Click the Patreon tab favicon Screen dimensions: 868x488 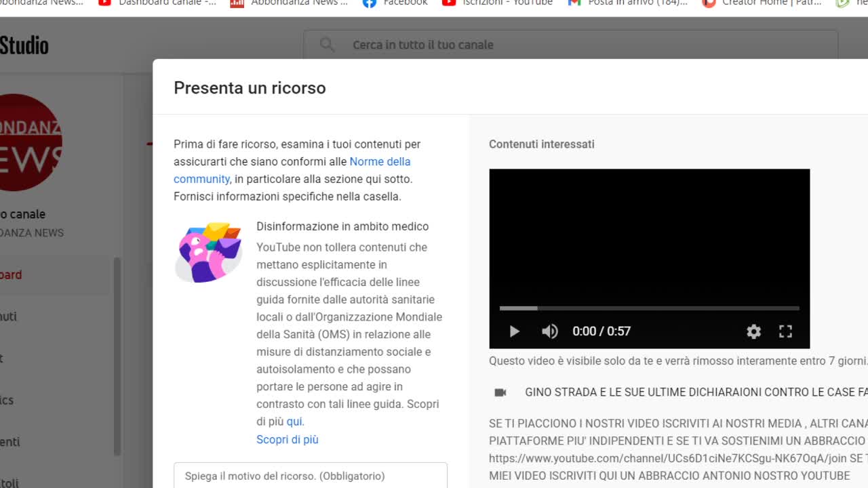click(709, 3)
